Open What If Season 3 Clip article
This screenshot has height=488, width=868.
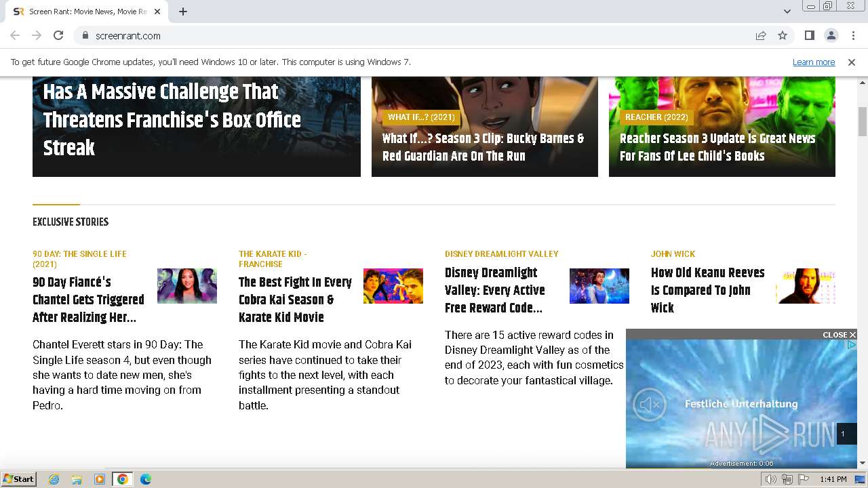click(x=483, y=147)
